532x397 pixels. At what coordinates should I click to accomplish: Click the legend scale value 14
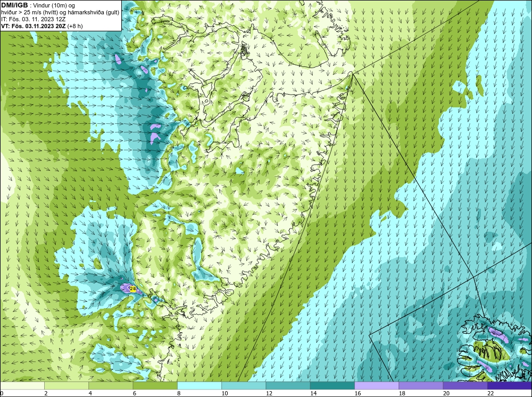pyautogui.click(x=313, y=393)
